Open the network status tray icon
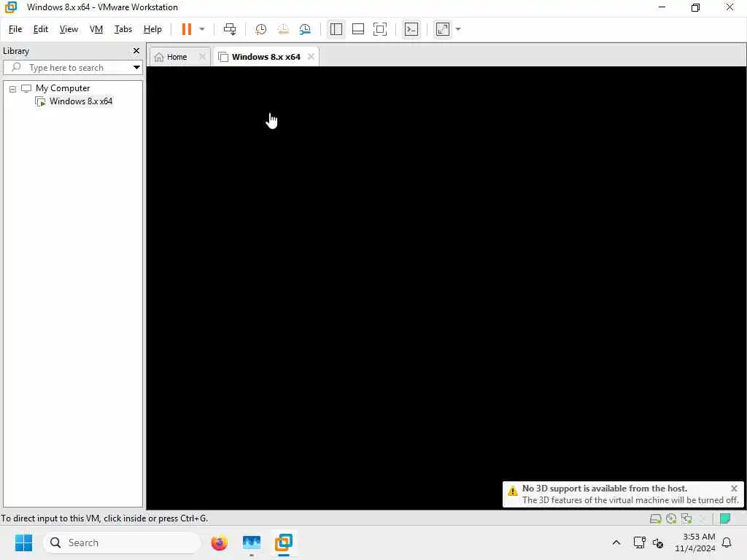 [639, 542]
